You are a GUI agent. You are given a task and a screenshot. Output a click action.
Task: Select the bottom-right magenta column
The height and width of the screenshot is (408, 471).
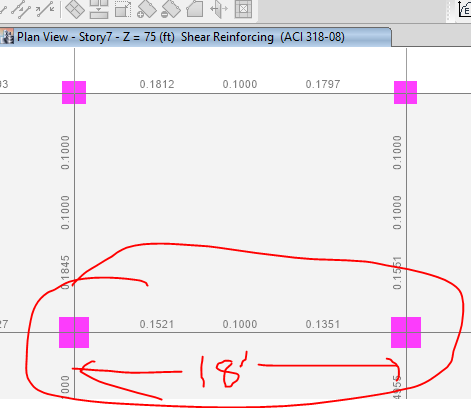(x=406, y=332)
